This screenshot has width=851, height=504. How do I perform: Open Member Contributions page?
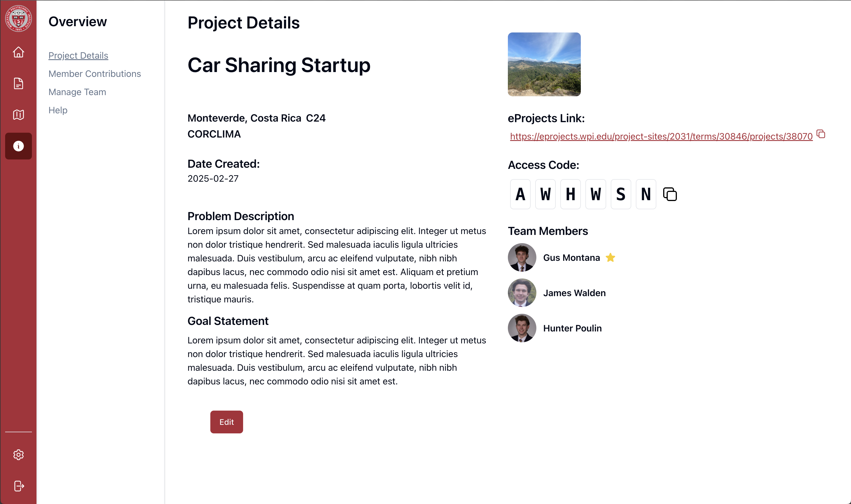coord(95,74)
